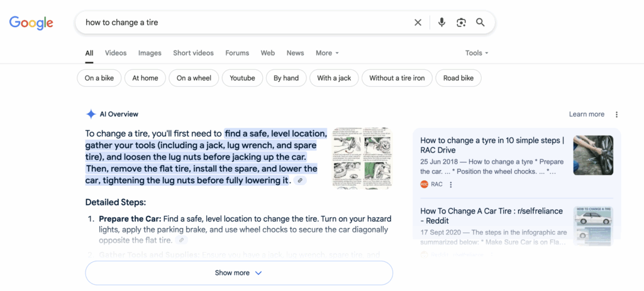
Task: Switch to the Forums tab
Action: point(237,53)
